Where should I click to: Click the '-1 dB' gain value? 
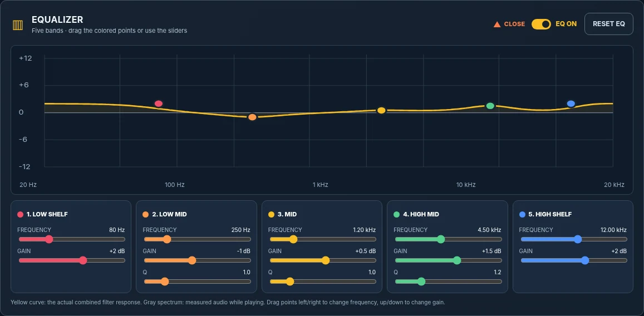pos(244,251)
